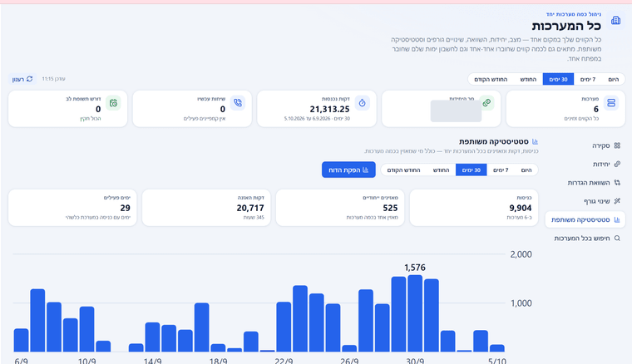Click the 'ניהול כמה מערכות יחד' caption above the title
Image resolution: width=632 pixels, height=364 pixels.
[x=574, y=14]
